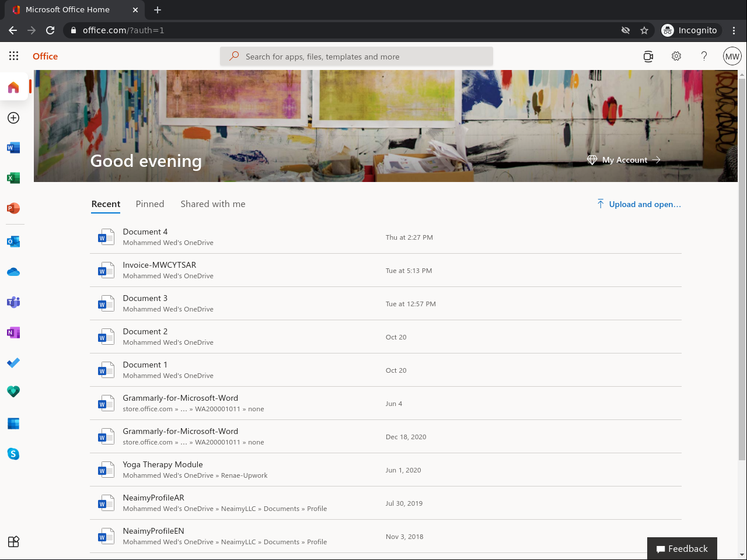
Task: Go back with browser back arrow
Action: (x=13, y=30)
